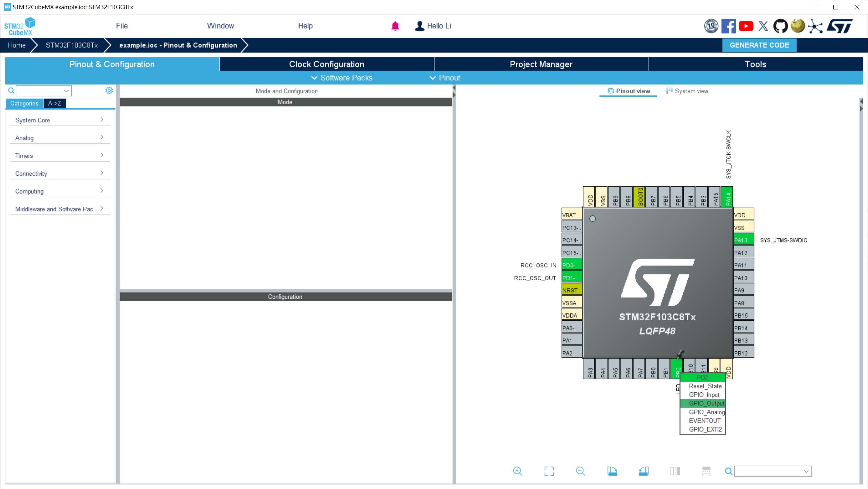Viewport: 868px width, 489px height.
Task: Switch to System view
Action: [687, 91]
